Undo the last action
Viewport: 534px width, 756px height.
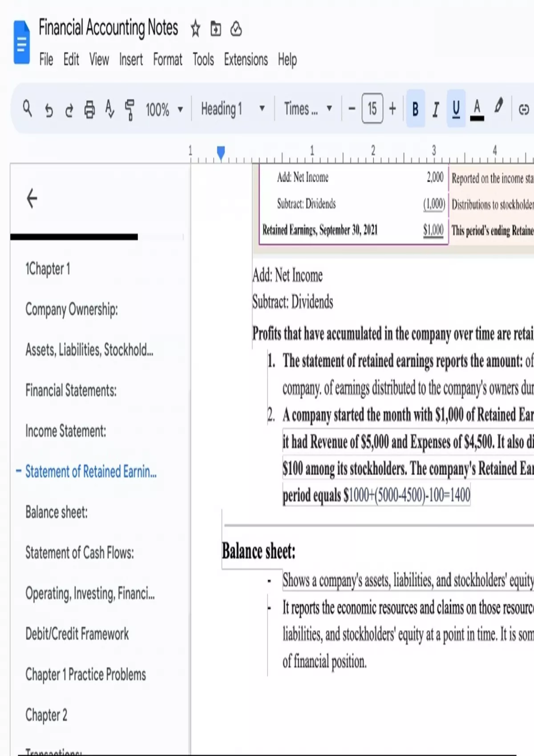(x=49, y=109)
